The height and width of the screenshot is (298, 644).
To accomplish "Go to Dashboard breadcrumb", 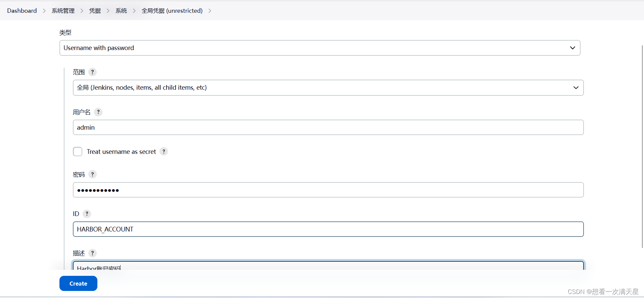I will click(x=22, y=11).
